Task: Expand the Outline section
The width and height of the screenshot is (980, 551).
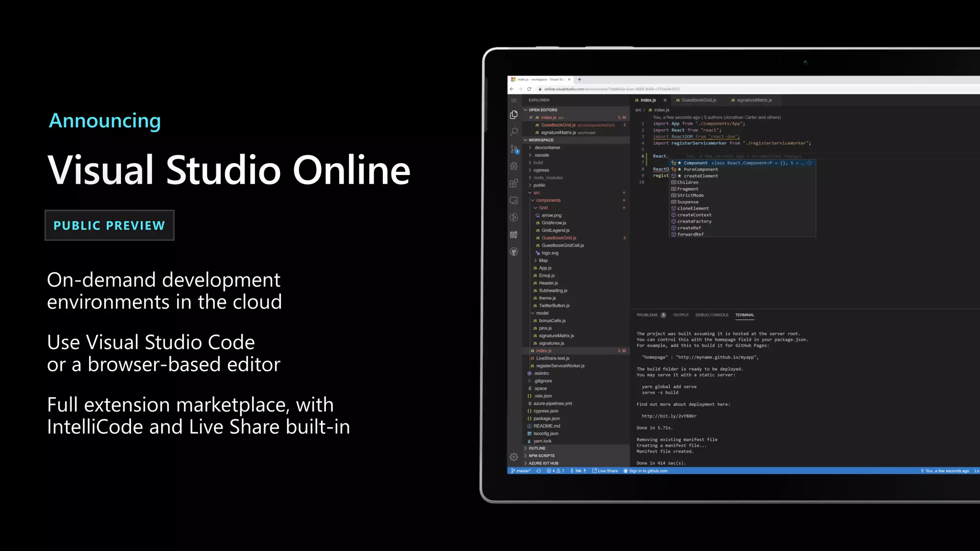Action: click(x=537, y=448)
